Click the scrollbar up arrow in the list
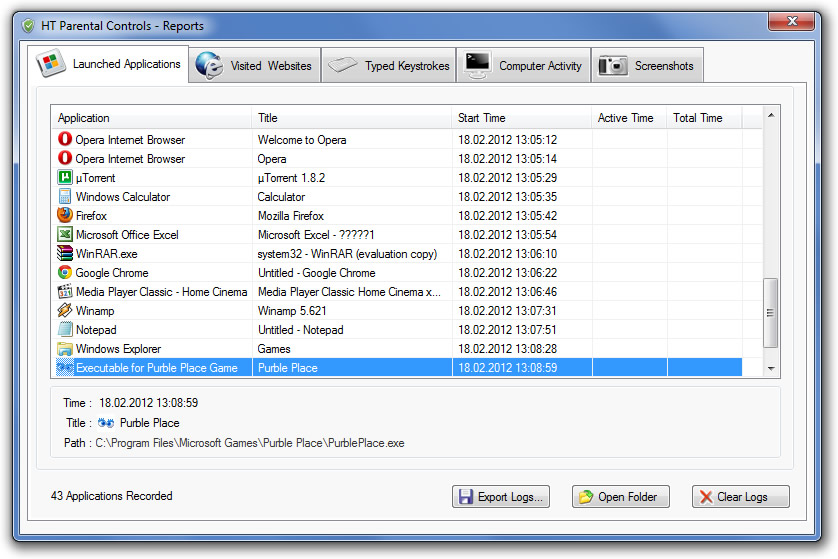 coord(771,115)
